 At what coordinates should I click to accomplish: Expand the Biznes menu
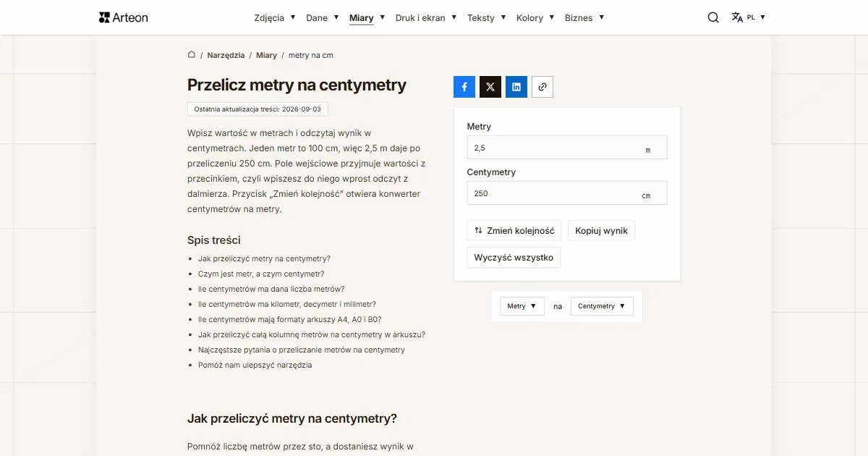click(584, 17)
